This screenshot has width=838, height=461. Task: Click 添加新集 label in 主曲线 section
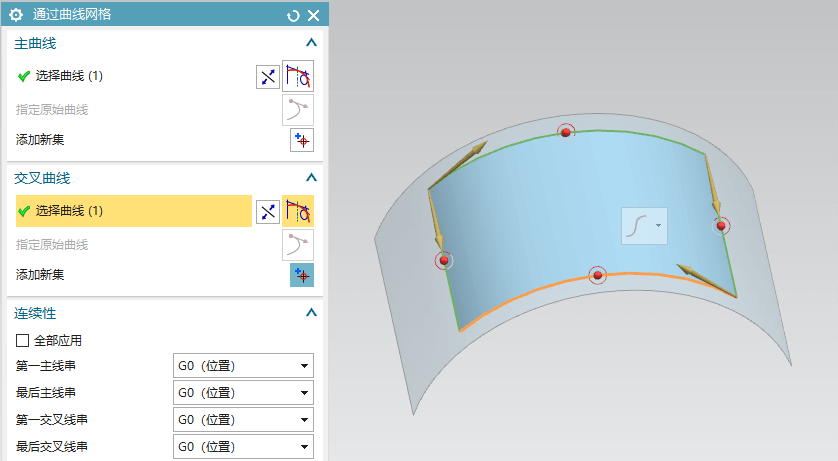(40, 140)
